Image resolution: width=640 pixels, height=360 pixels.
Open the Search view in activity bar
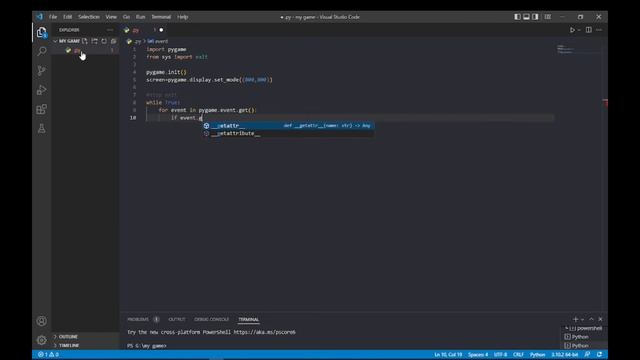point(41,51)
